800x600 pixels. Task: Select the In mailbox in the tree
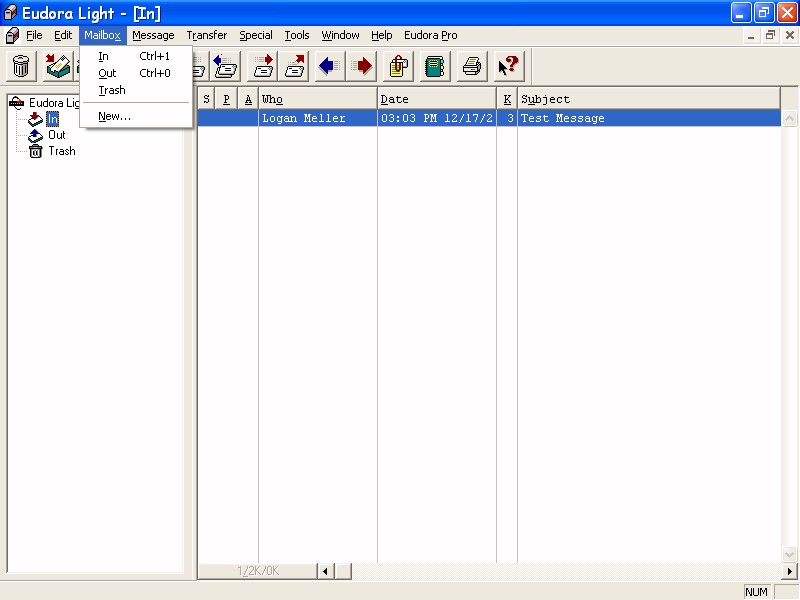click(x=53, y=119)
